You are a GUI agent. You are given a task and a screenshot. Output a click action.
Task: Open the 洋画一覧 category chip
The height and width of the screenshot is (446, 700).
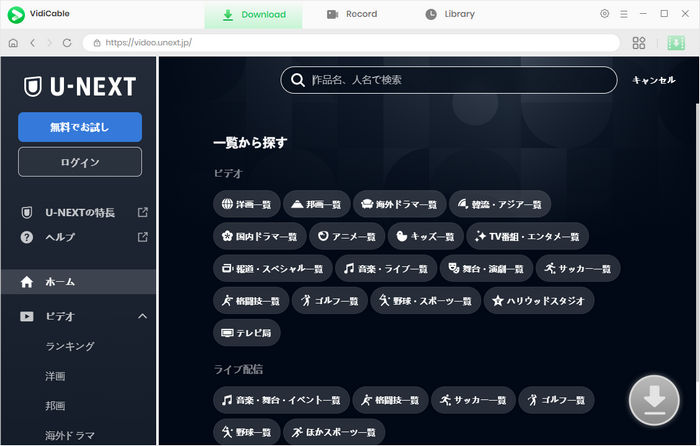[246, 204]
